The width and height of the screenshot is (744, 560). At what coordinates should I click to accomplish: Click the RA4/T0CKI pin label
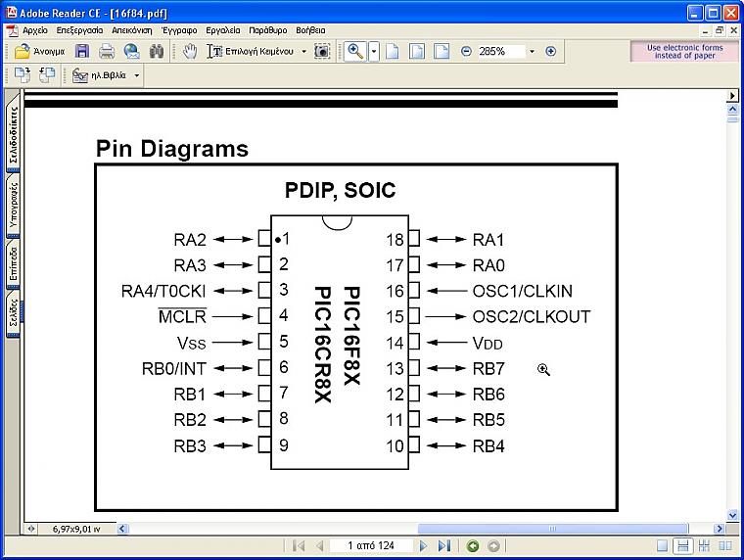point(163,291)
